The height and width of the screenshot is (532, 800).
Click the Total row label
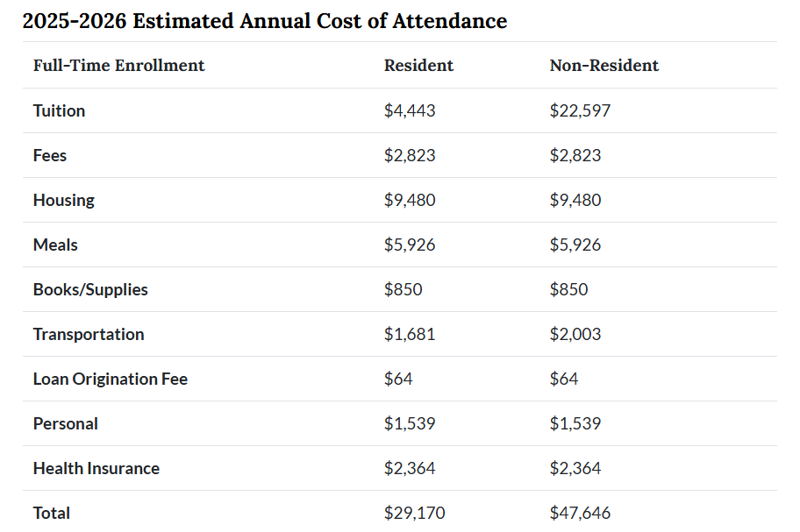point(52,513)
